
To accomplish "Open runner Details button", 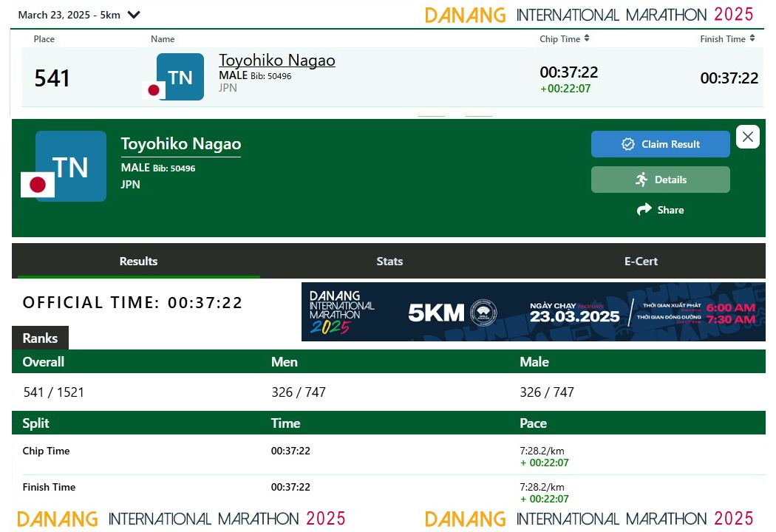I will [x=660, y=180].
